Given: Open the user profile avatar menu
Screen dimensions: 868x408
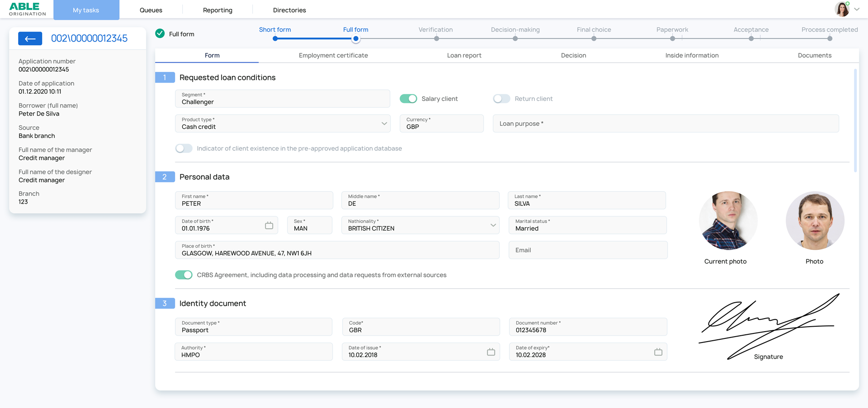Looking at the screenshot, I should coord(842,9).
